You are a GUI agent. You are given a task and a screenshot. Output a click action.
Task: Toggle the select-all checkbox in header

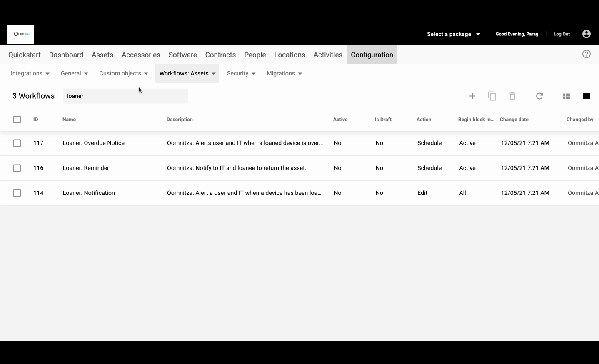(x=17, y=120)
